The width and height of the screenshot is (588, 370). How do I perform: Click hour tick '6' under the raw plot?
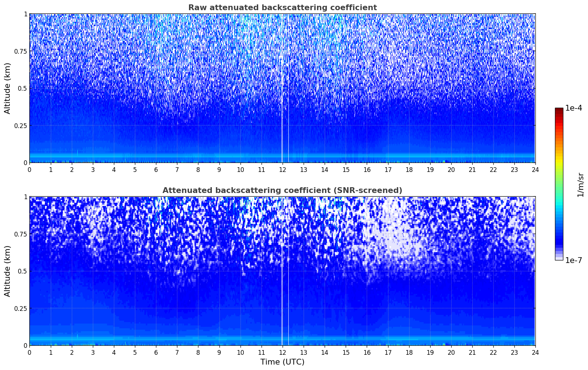pyautogui.click(x=156, y=169)
